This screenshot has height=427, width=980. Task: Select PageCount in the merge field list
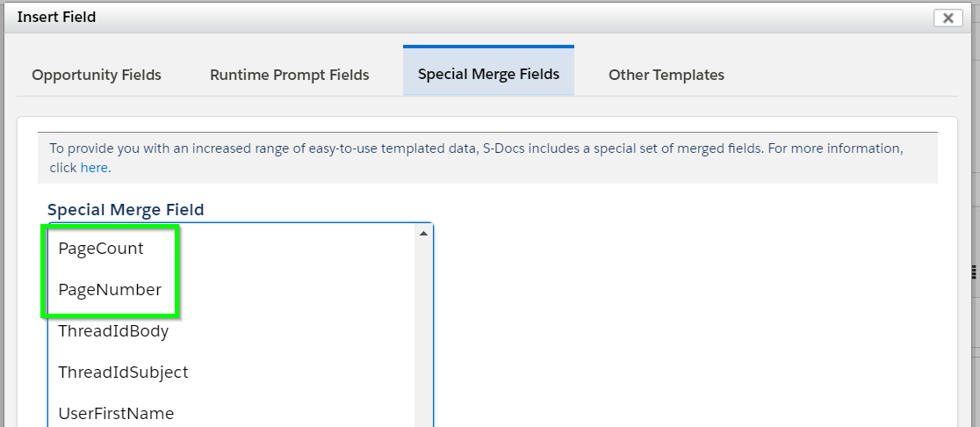point(101,248)
